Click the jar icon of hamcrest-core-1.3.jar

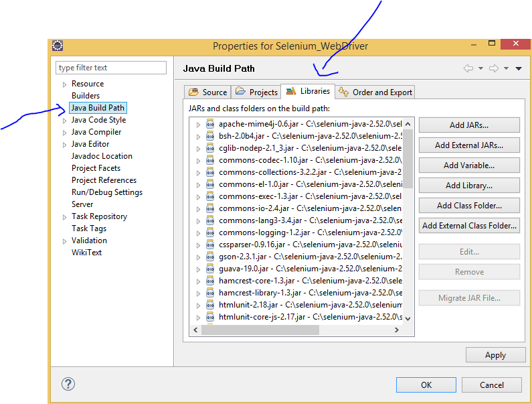(x=210, y=281)
